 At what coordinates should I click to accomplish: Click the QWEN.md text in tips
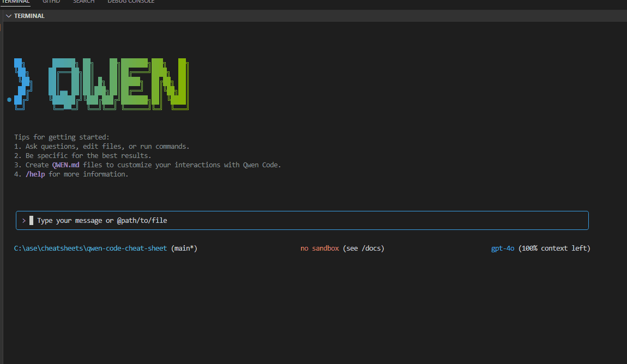pyautogui.click(x=65, y=165)
